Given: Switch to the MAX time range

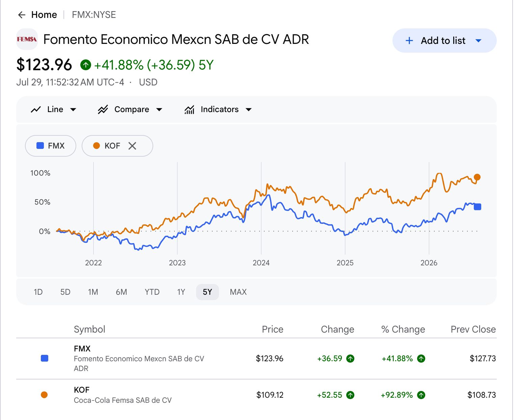Looking at the screenshot, I should [x=238, y=292].
